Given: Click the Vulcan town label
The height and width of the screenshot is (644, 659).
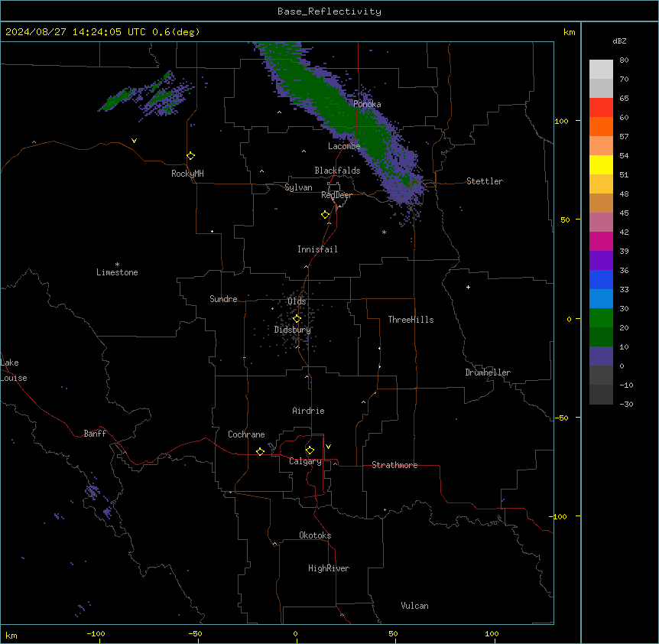Looking at the screenshot, I should click(414, 606).
